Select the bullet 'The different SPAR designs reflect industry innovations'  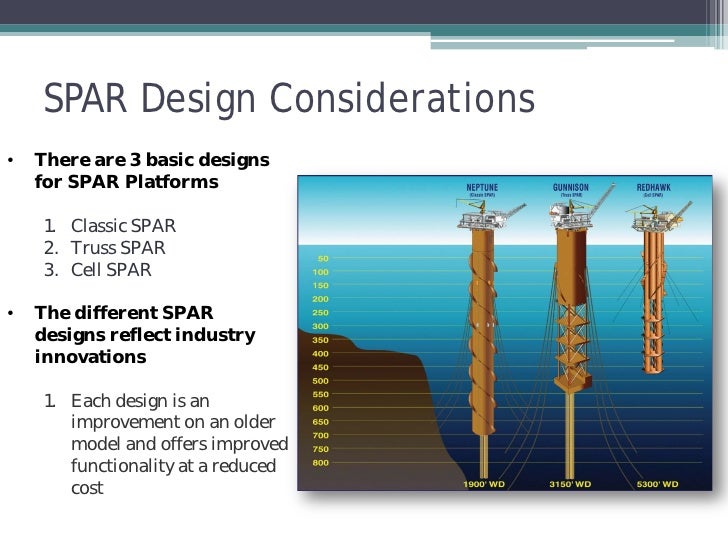tap(145, 334)
